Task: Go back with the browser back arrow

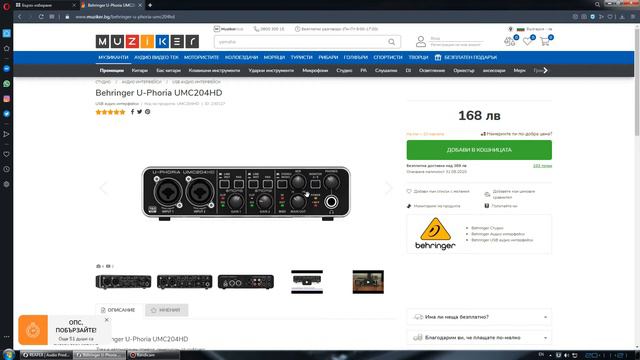Action: pyautogui.click(x=20, y=17)
